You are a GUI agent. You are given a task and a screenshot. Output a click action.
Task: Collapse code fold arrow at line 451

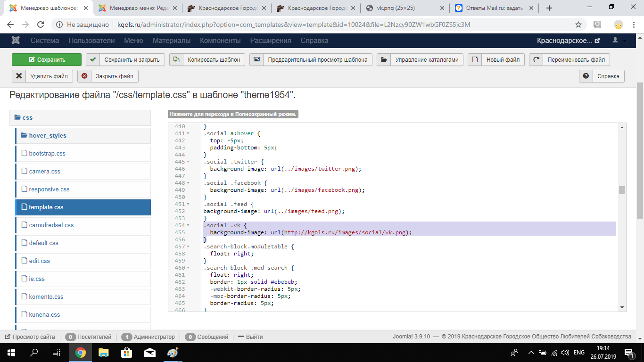tap(188, 205)
